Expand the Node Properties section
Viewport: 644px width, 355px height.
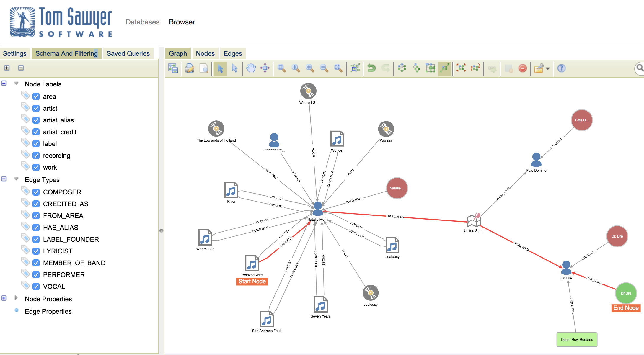4,298
